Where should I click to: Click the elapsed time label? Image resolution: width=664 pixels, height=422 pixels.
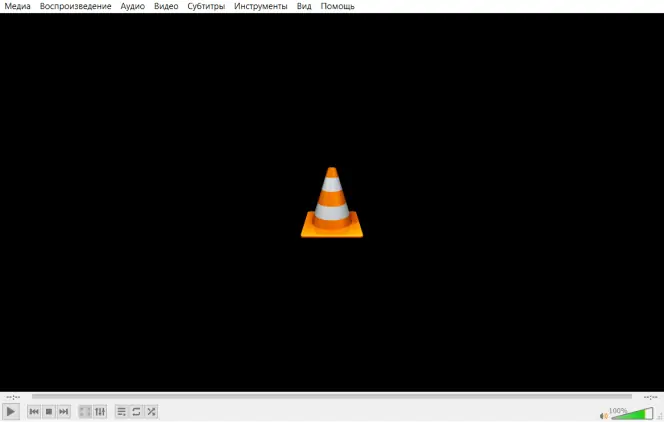(13, 397)
